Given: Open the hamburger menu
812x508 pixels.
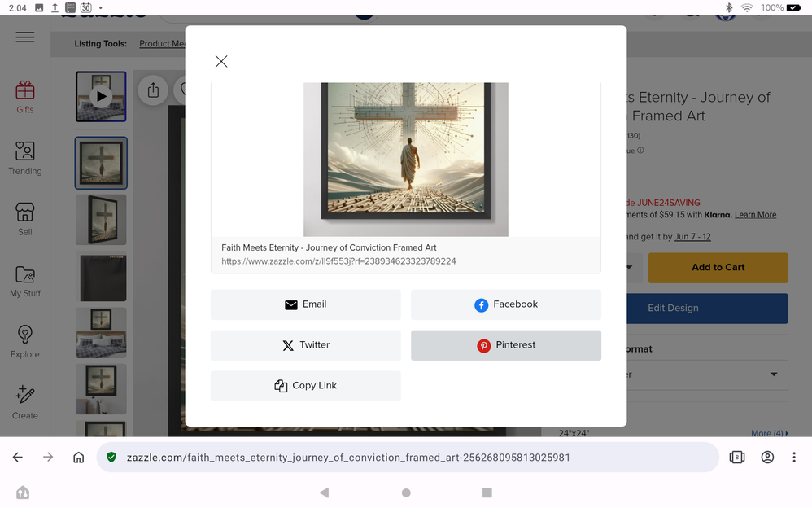Looking at the screenshot, I should (25, 37).
